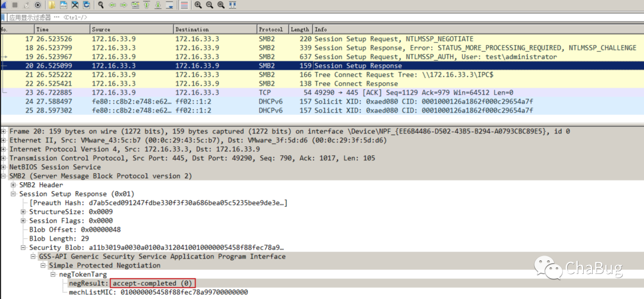Sort by the Time column header
Image resolution: width=644 pixels, height=299 pixels.
coord(62,30)
